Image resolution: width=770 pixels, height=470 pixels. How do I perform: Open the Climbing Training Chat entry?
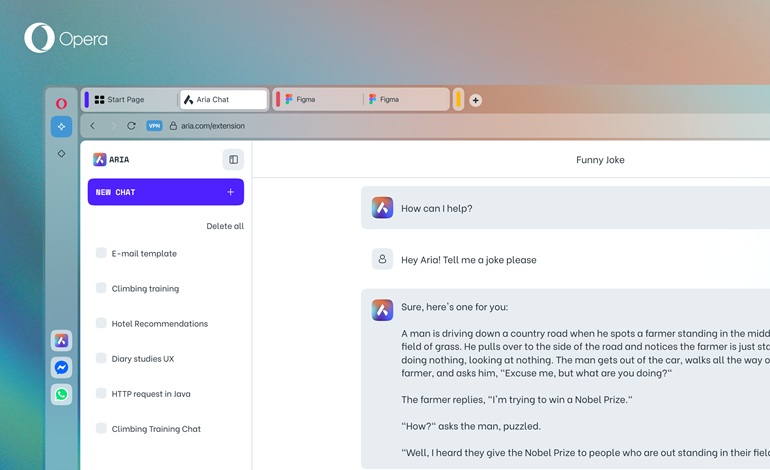156,429
